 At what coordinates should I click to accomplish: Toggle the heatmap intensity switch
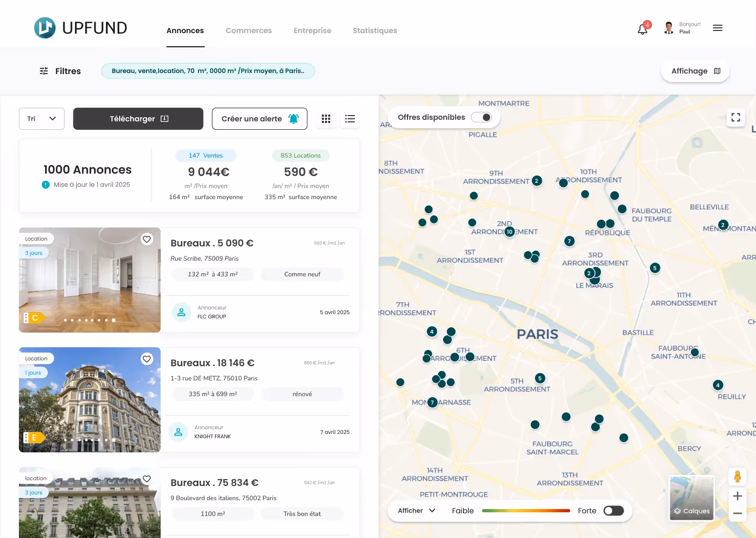coord(613,511)
